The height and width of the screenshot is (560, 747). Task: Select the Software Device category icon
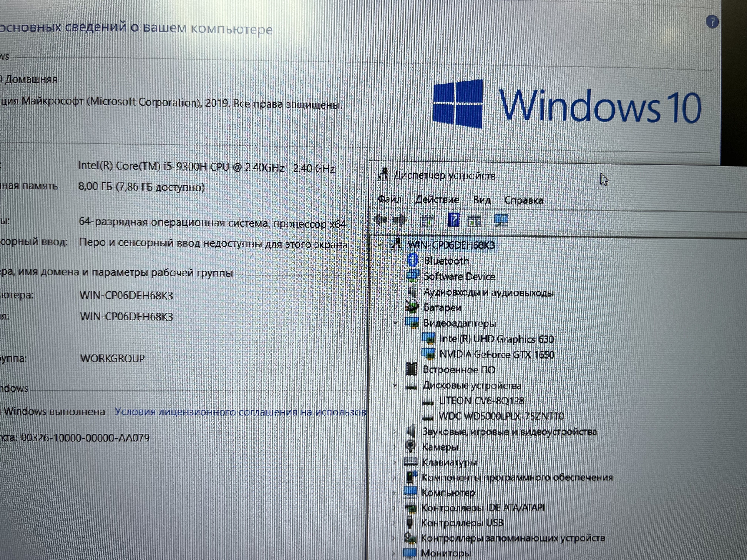tap(413, 275)
